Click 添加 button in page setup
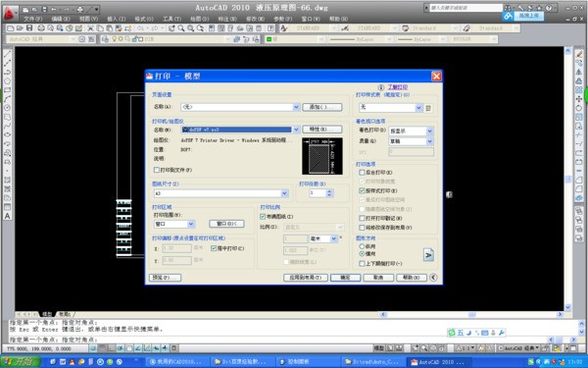The height and width of the screenshot is (368, 588). click(322, 107)
